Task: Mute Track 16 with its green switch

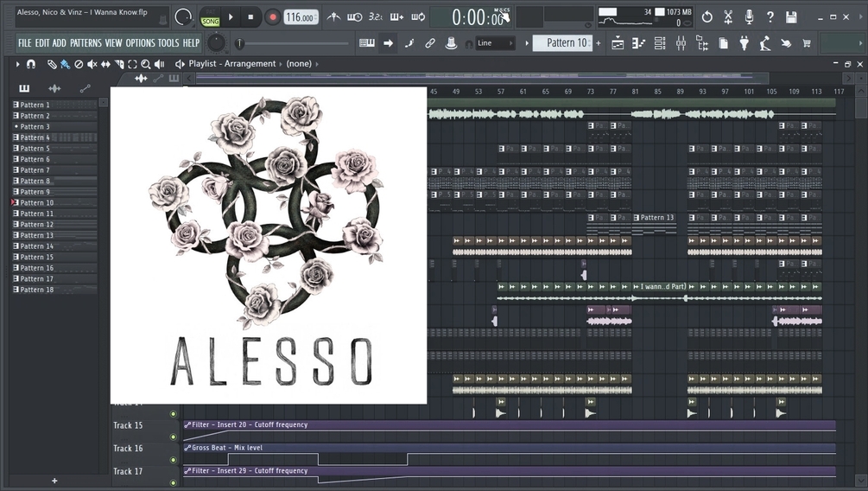Action: [x=174, y=460]
